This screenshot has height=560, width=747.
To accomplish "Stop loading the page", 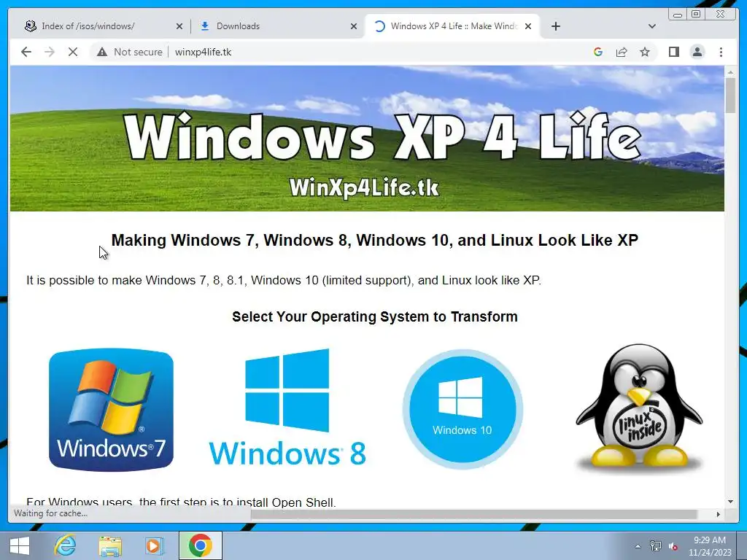I will pyautogui.click(x=72, y=52).
